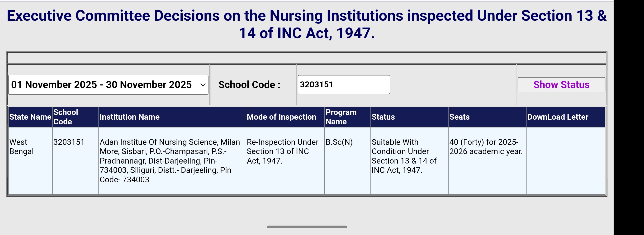Select the School Code table column header

tap(66, 117)
